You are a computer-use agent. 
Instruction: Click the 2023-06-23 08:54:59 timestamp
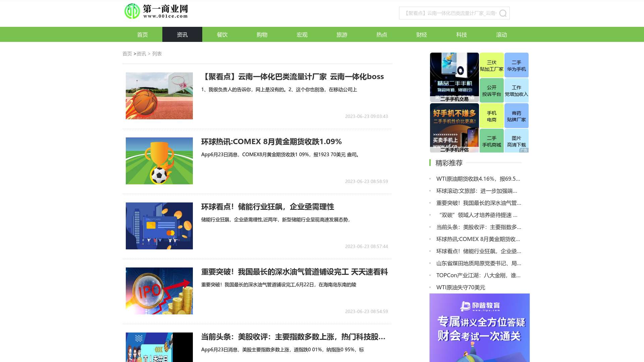(366, 311)
